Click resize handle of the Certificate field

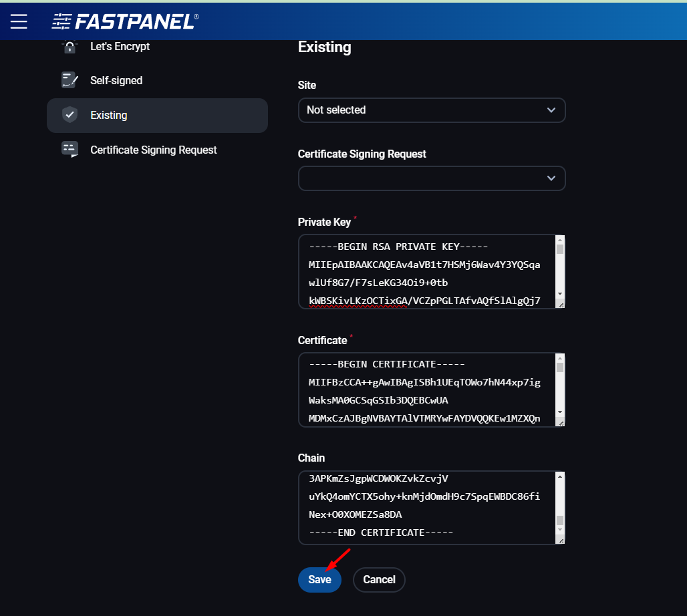click(x=560, y=422)
